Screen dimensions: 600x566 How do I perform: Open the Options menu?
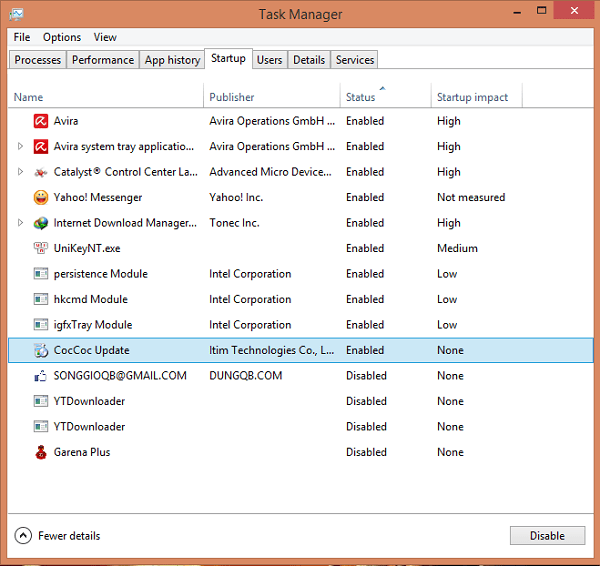click(62, 37)
